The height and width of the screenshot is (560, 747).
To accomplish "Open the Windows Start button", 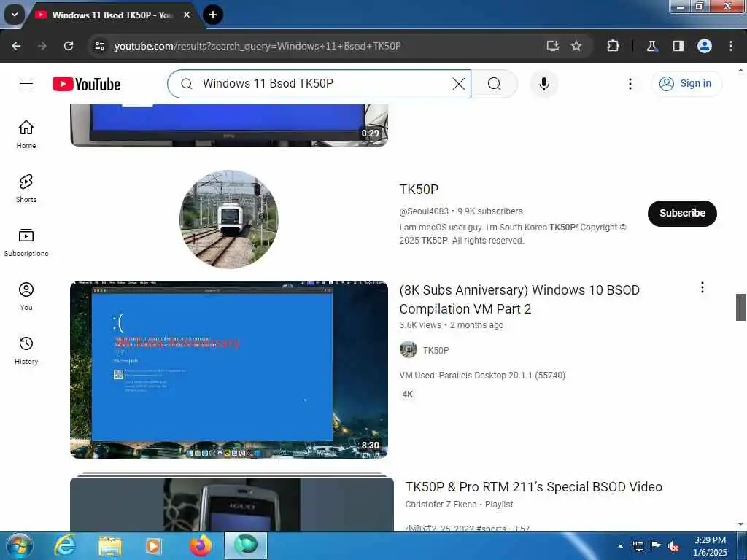I will click(x=20, y=545).
